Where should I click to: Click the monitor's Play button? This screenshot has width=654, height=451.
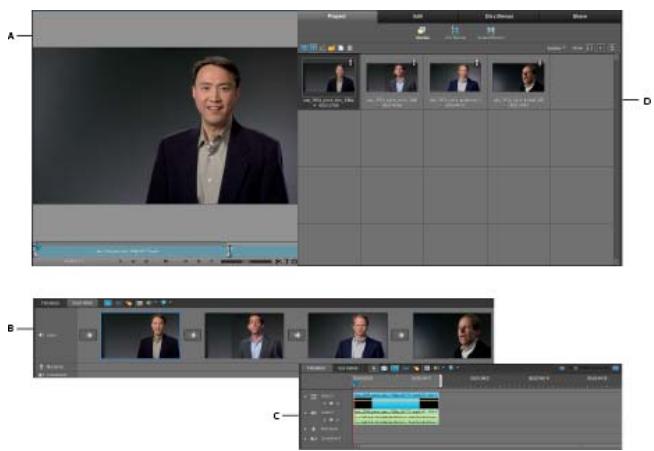[x=166, y=262]
